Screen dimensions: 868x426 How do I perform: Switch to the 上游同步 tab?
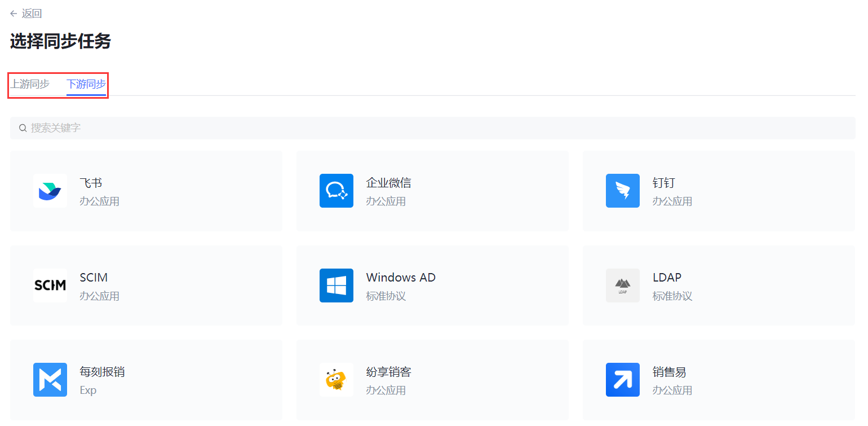[30, 84]
